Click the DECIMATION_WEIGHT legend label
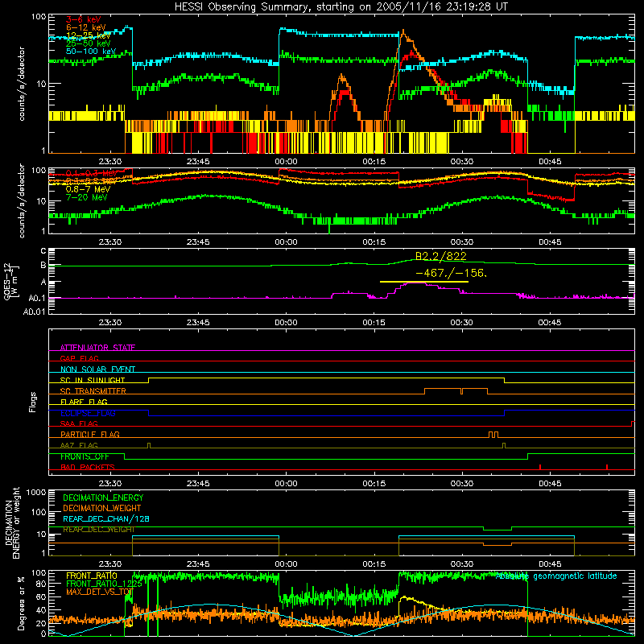The height and width of the screenshot is (644, 644). (x=102, y=508)
